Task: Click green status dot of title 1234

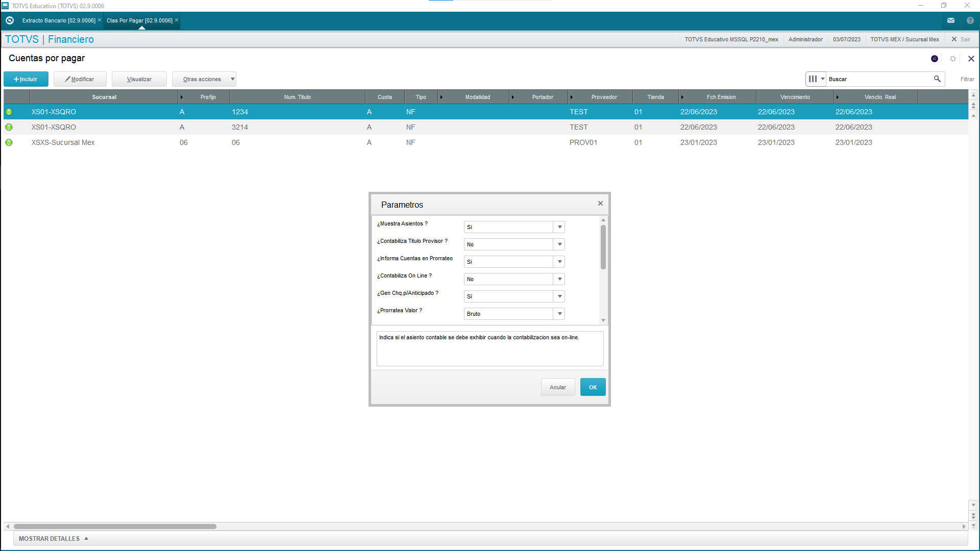Action: click(x=9, y=112)
